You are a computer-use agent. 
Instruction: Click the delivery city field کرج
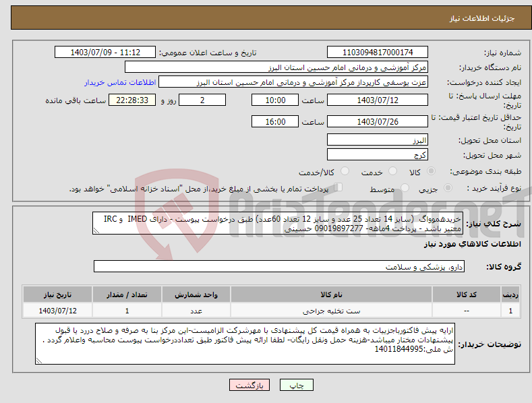click(378, 155)
